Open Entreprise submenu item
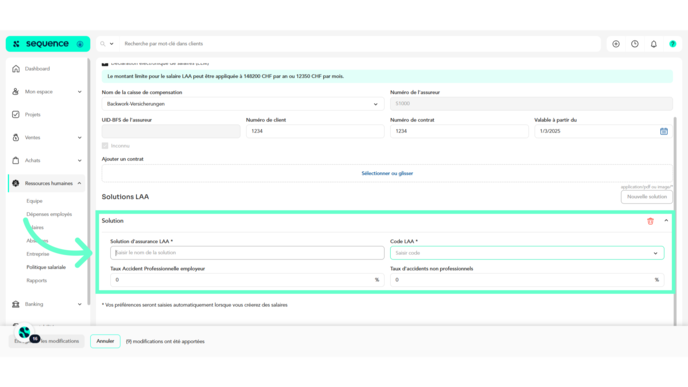This screenshot has height=387, width=688. 38,254
